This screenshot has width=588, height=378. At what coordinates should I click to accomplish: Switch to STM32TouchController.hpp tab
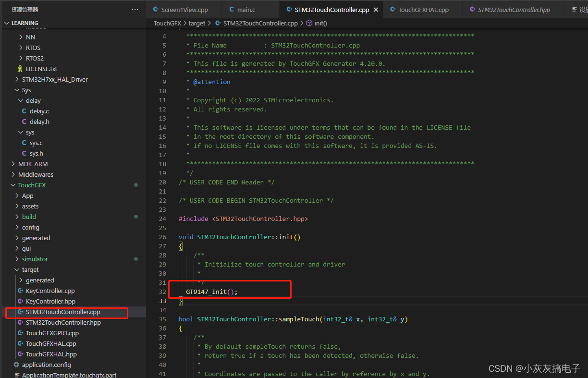[x=514, y=10]
